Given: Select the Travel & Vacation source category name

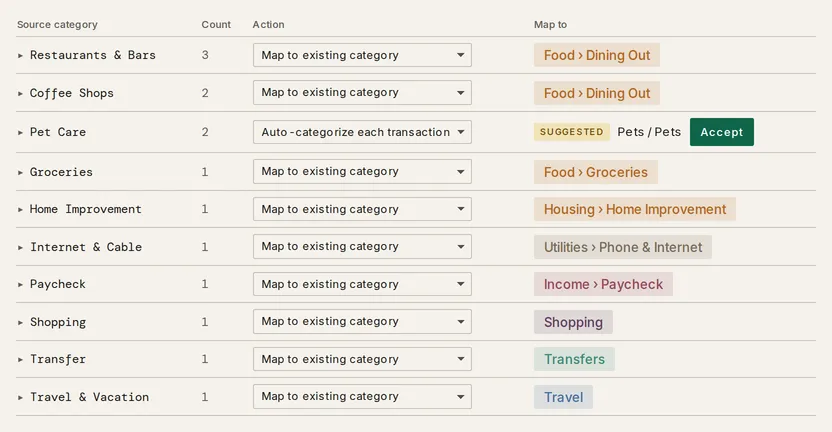Looking at the screenshot, I should 89,398.
